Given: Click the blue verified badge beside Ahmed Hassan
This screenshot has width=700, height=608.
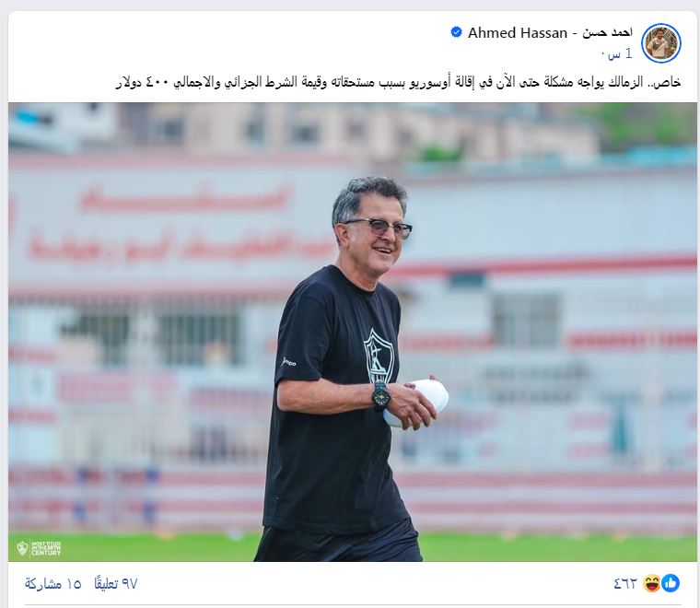Looking at the screenshot, I should [x=456, y=32].
